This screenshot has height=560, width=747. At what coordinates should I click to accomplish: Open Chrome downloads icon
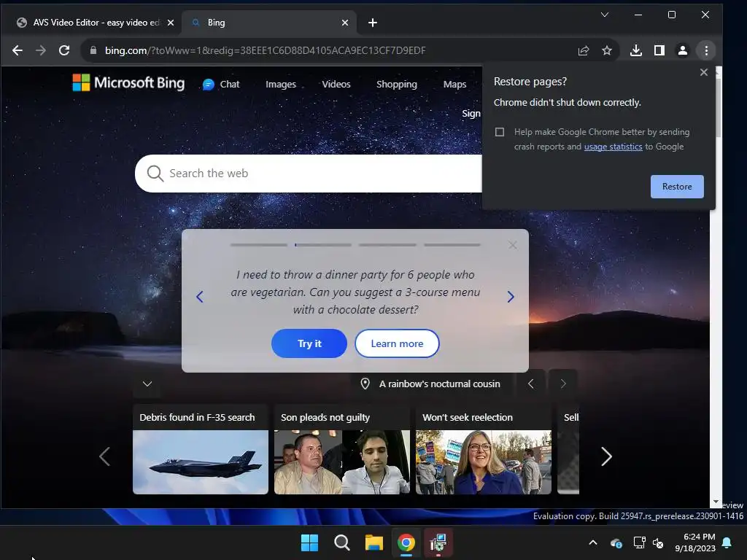coord(636,50)
